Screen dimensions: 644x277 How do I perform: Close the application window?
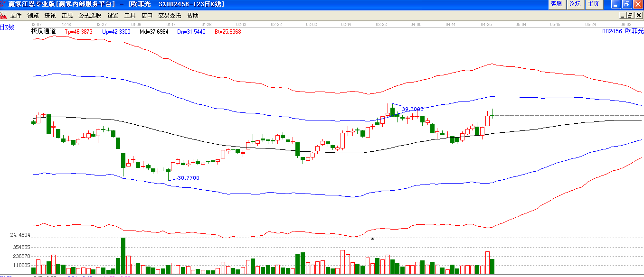[x=637, y=4]
